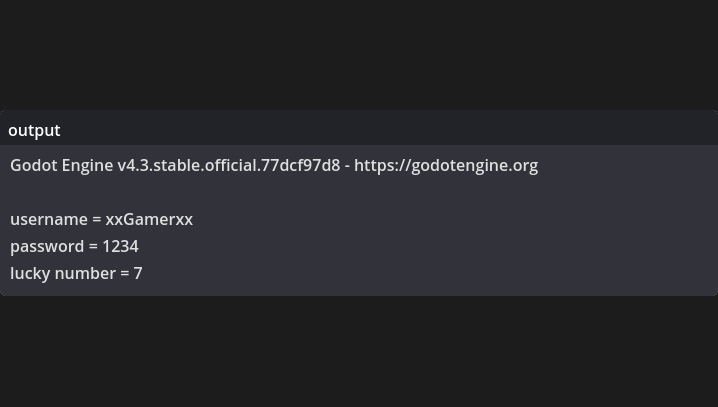Click the value "xxGamerxx"

[149, 219]
